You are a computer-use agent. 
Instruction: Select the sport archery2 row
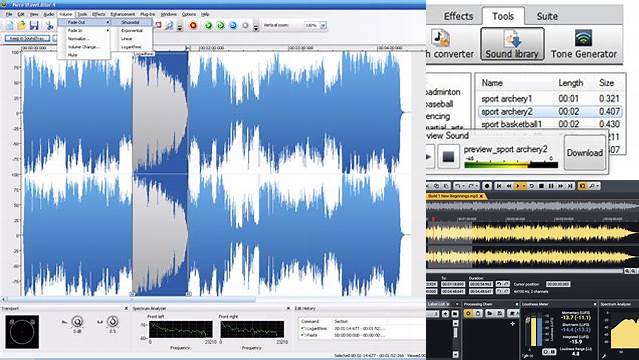(x=550, y=111)
